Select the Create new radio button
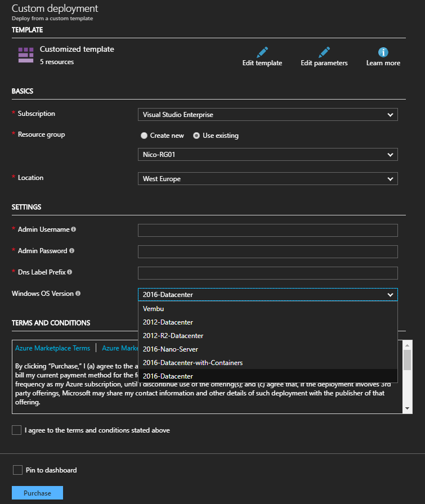This screenshot has height=504, width=425. [x=144, y=136]
